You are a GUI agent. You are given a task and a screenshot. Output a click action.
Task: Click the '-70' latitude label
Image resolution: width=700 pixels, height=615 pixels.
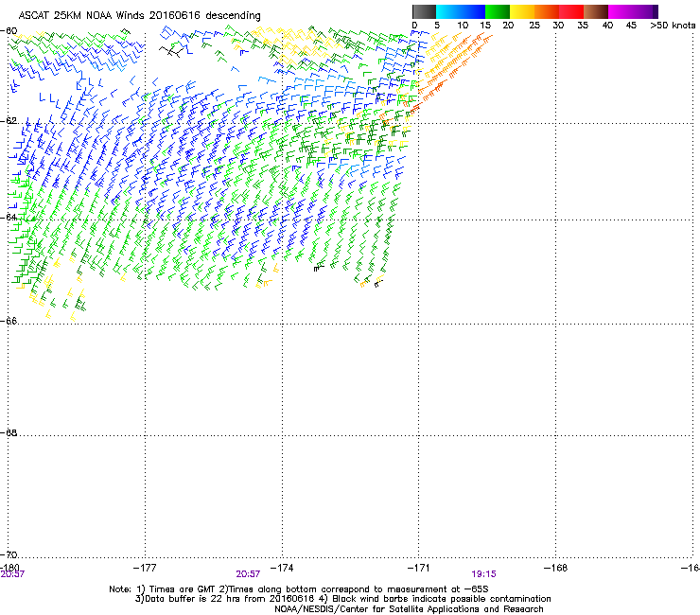coord(9,554)
